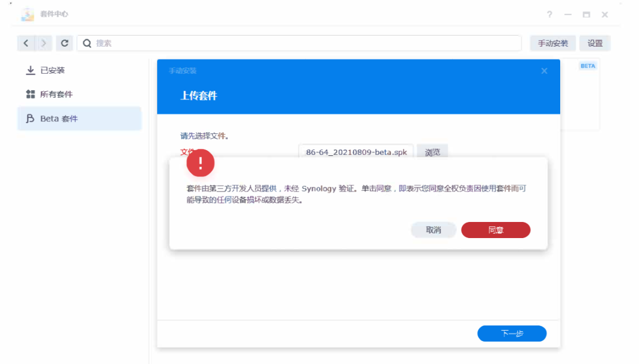Click 浏览 to browse for file
The width and height of the screenshot is (639, 364).
432,151
